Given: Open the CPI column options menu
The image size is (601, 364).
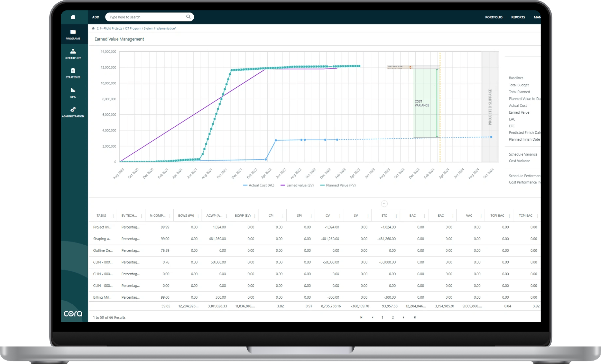Looking at the screenshot, I should click(x=283, y=216).
